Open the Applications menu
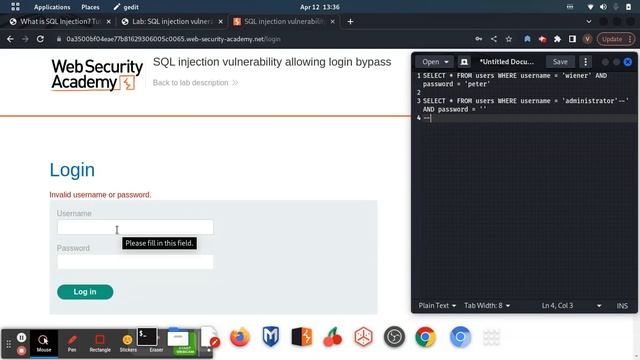Image resolution: width=640 pixels, height=360 pixels. coord(52,7)
